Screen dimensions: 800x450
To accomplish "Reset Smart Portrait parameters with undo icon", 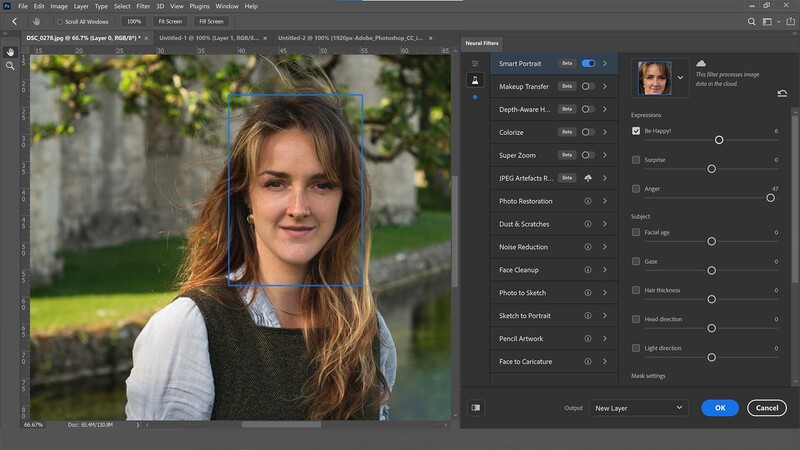I will [782, 93].
